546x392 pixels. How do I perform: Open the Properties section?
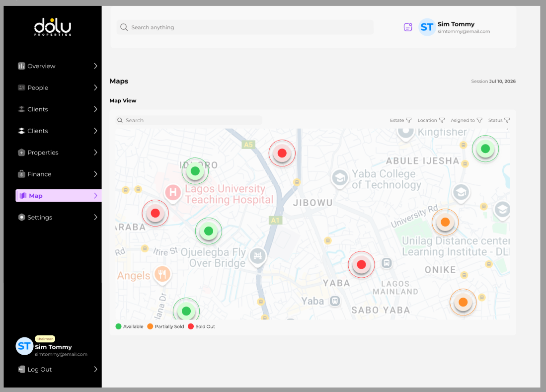pos(59,153)
